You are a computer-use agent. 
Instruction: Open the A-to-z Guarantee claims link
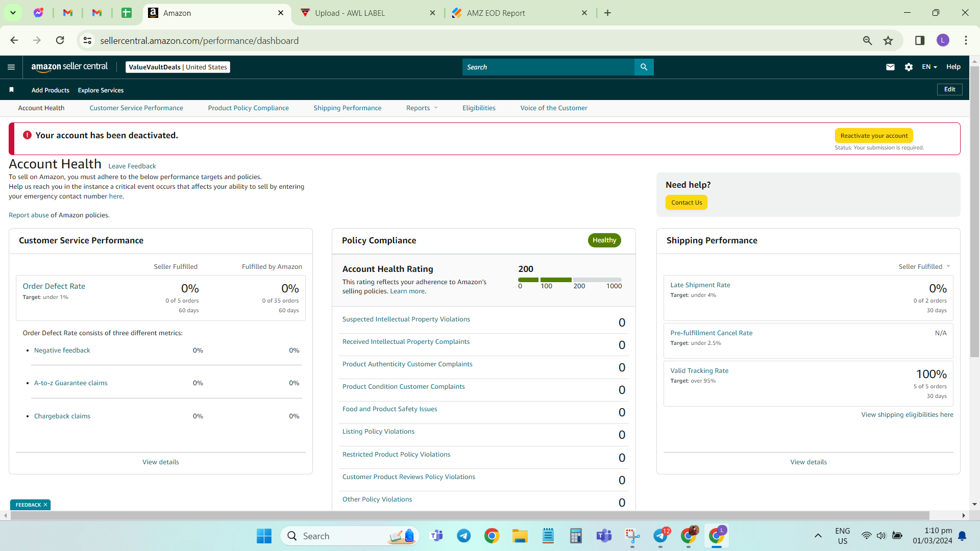coord(71,383)
